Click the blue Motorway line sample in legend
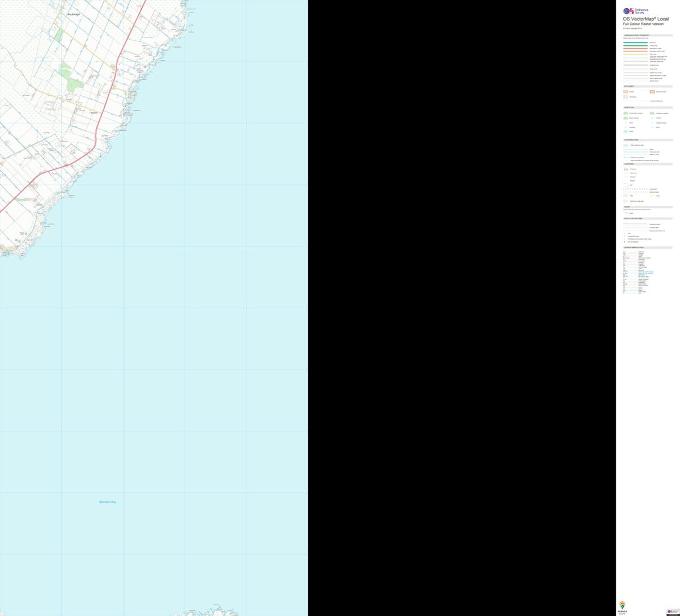 click(x=635, y=43)
